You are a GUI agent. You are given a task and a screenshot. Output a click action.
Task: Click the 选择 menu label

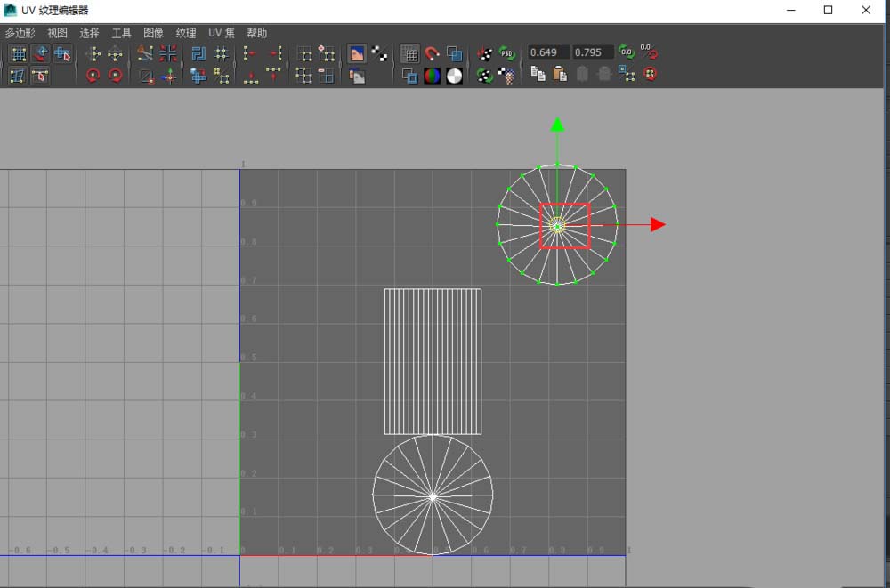(89, 33)
